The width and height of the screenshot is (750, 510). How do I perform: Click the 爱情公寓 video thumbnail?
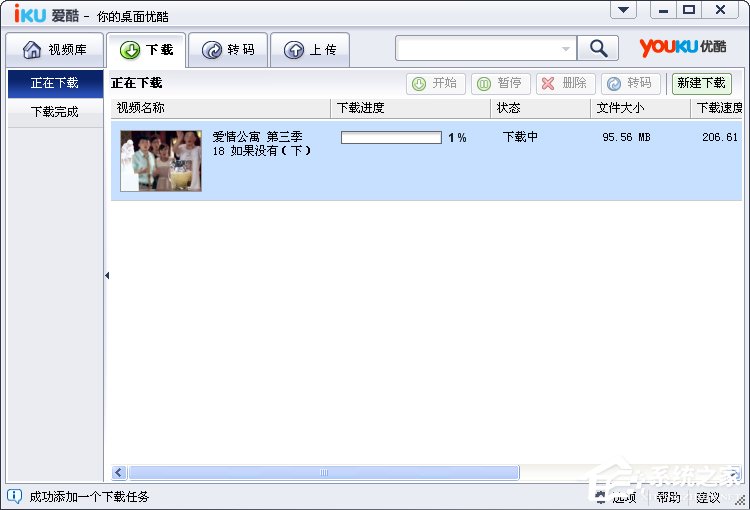161,161
